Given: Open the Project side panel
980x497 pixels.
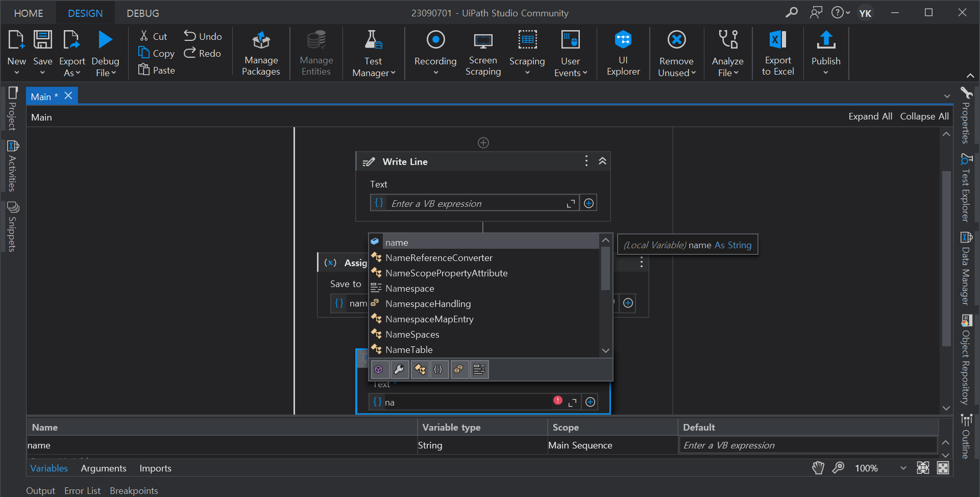Looking at the screenshot, I should coord(12,109).
